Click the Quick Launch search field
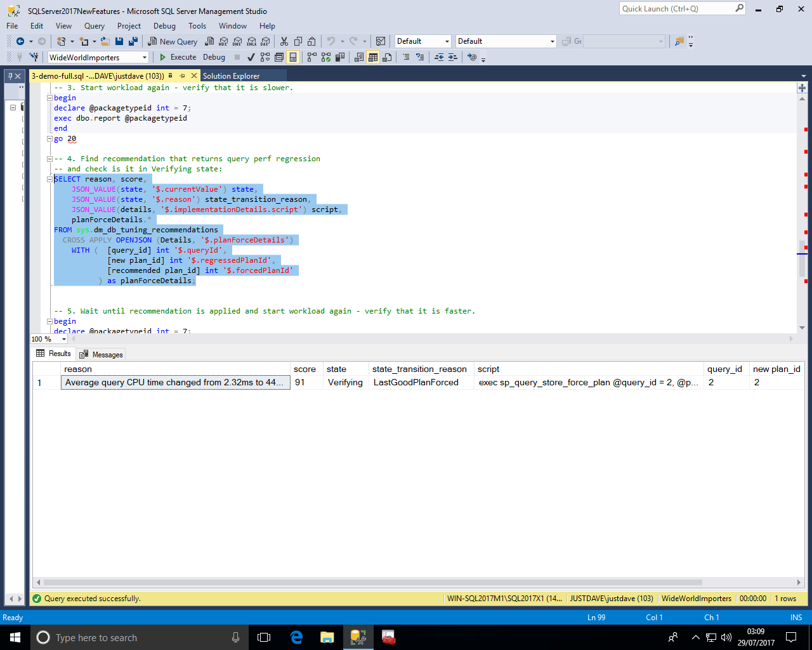Screen dimensions: 812x650 point(676,9)
